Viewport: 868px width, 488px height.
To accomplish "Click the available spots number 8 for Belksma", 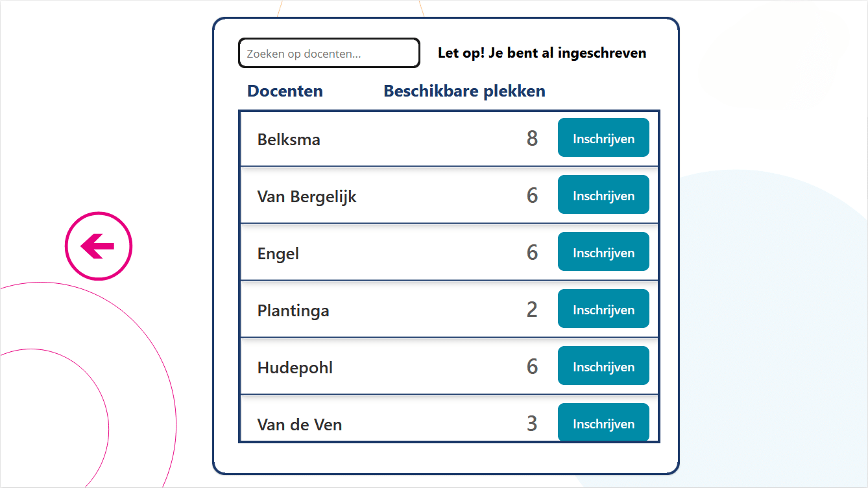I will click(533, 138).
